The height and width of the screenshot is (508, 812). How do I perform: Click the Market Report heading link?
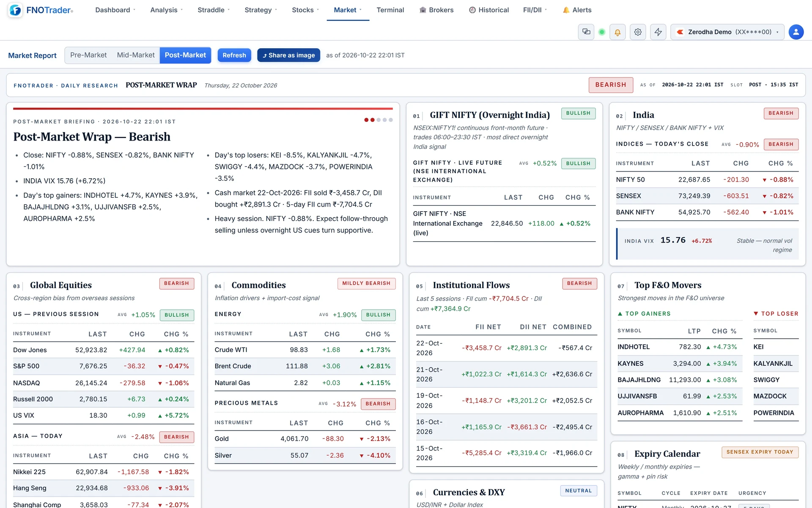pyautogui.click(x=32, y=55)
